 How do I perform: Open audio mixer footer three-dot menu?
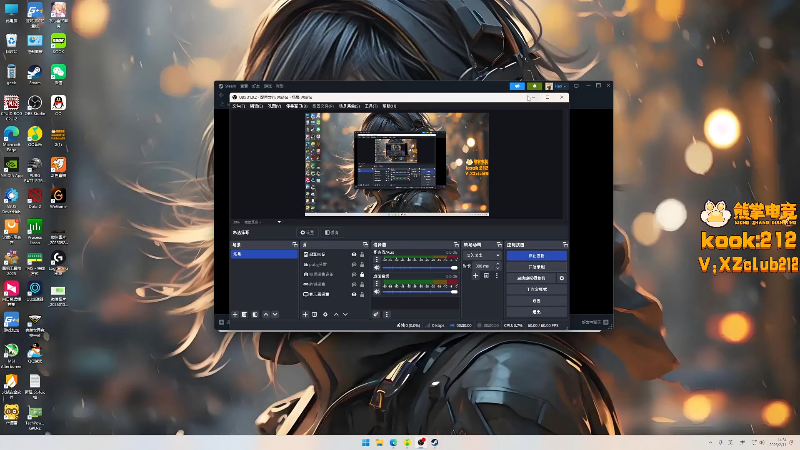tap(386, 314)
